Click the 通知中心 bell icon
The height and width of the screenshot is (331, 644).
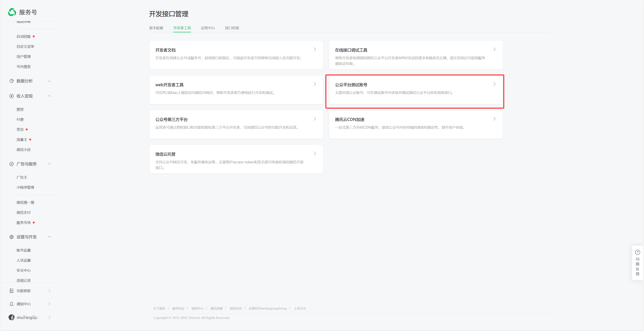pos(12,304)
